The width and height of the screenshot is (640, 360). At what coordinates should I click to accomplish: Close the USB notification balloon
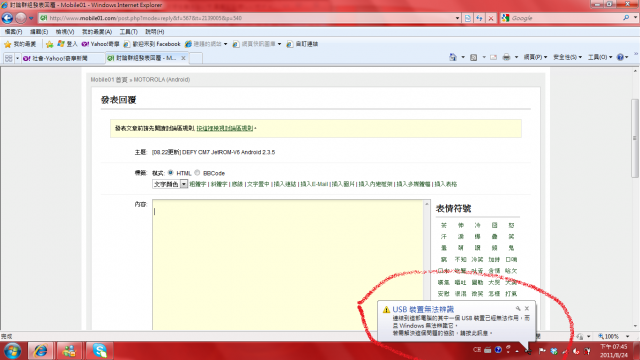coord(527,309)
